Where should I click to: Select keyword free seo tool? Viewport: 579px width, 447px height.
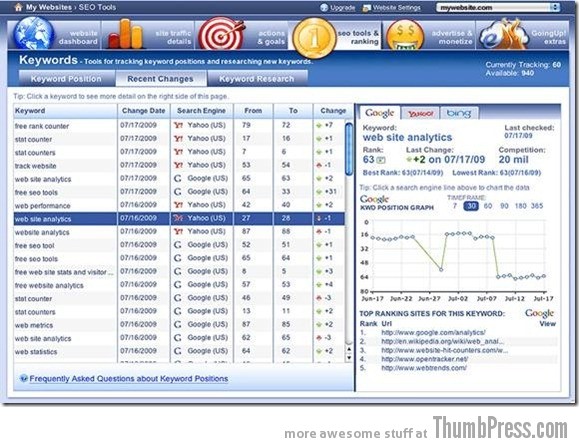(x=34, y=246)
